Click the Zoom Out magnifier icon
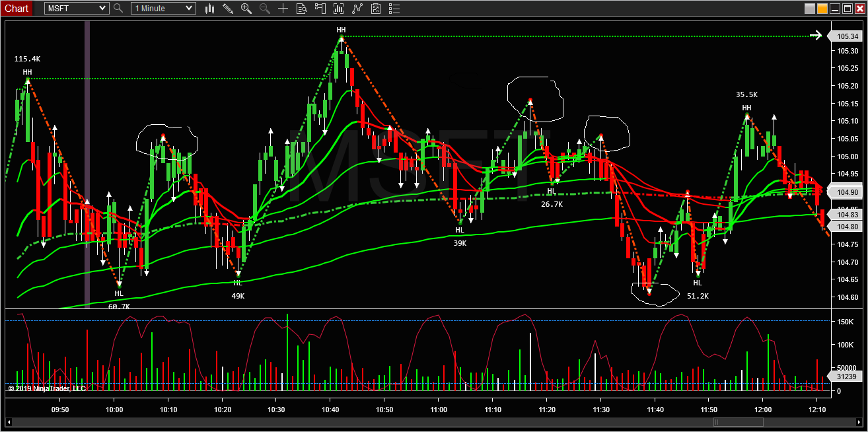 [265, 8]
